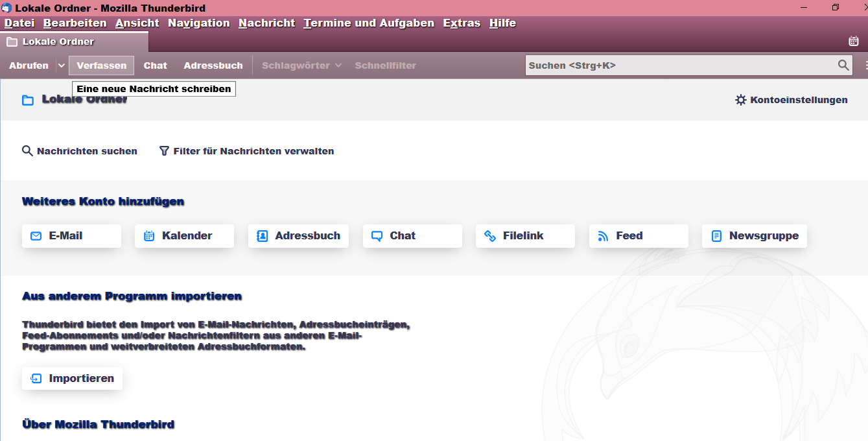The height and width of the screenshot is (441, 868).
Task: Add a Feed account
Action: coord(639,235)
